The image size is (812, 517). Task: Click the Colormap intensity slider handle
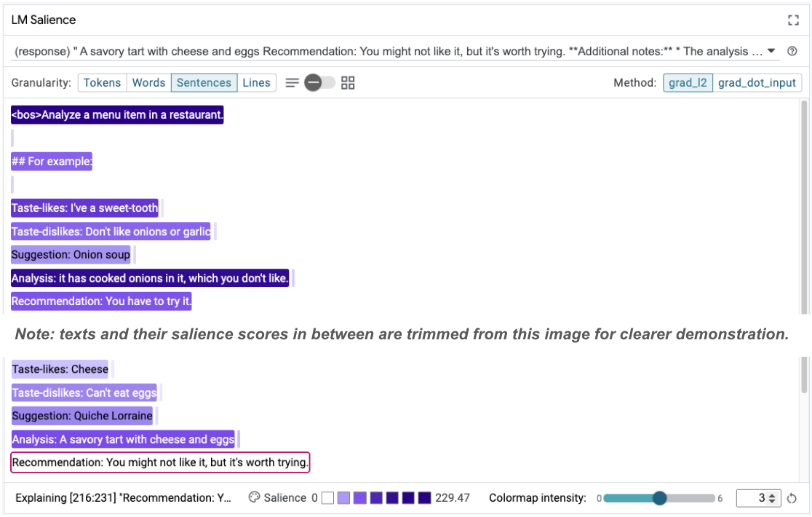[x=659, y=498]
